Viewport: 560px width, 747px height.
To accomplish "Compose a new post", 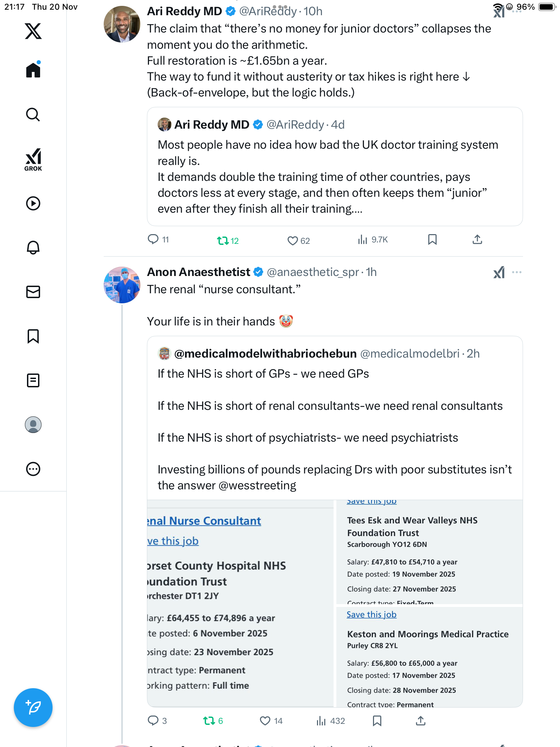I will tap(33, 707).
